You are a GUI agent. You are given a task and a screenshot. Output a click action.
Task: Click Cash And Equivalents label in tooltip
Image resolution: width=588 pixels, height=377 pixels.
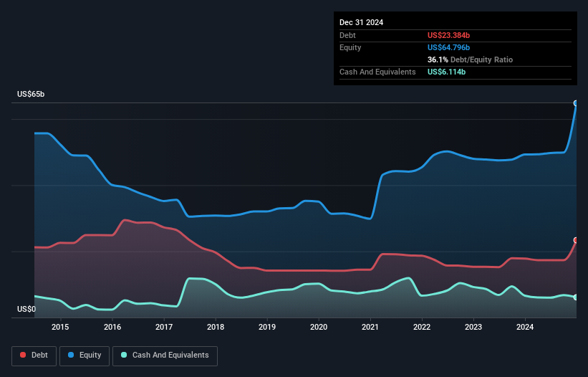coord(377,72)
